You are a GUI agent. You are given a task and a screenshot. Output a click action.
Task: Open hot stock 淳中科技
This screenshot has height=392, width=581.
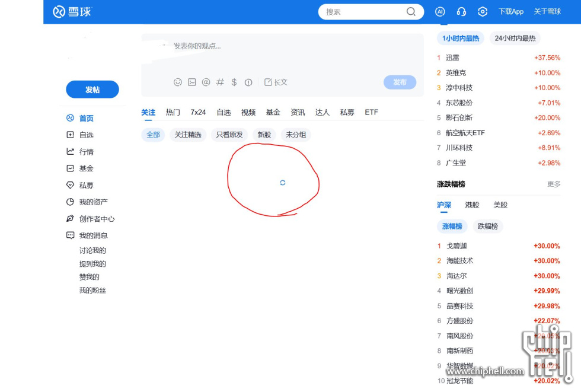click(459, 88)
